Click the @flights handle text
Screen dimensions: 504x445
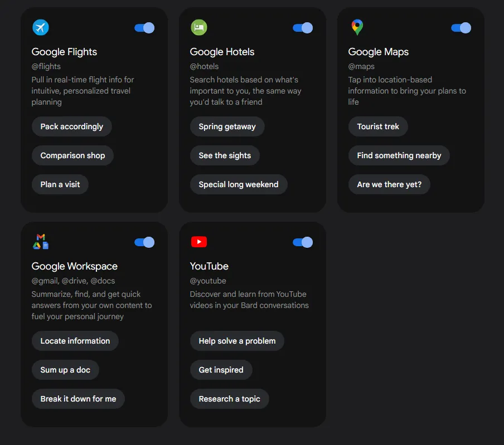46,66
